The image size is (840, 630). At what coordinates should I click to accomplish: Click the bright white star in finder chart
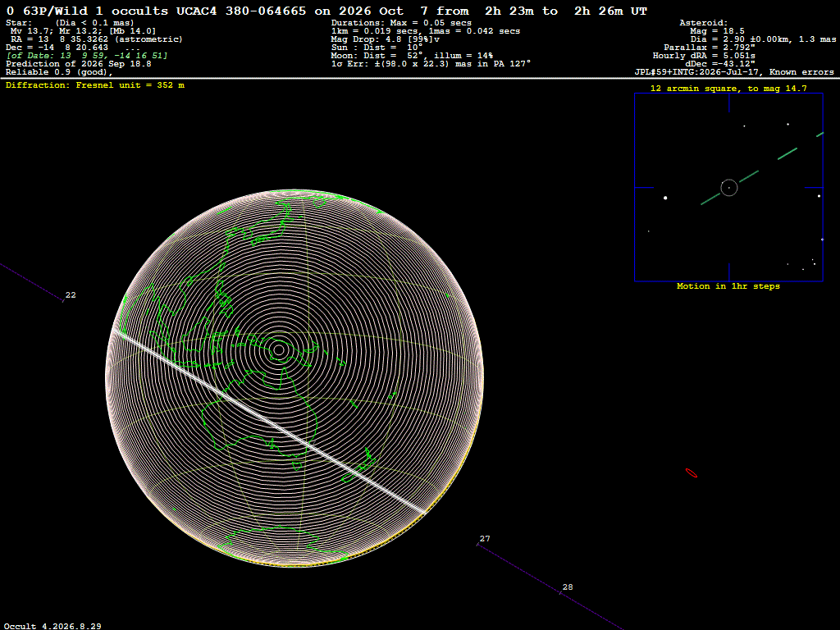coord(665,199)
